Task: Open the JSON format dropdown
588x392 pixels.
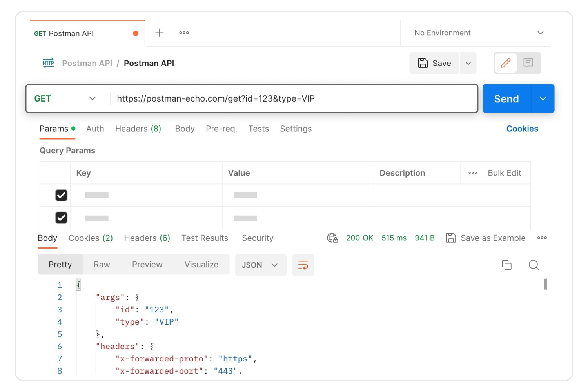Action: click(x=260, y=265)
